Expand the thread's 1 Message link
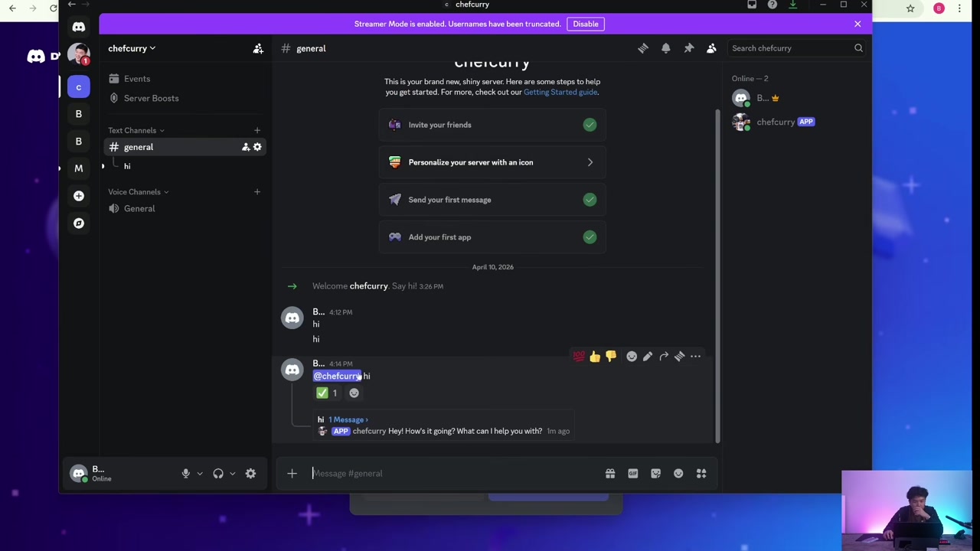The height and width of the screenshot is (551, 980). click(x=348, y=420)
